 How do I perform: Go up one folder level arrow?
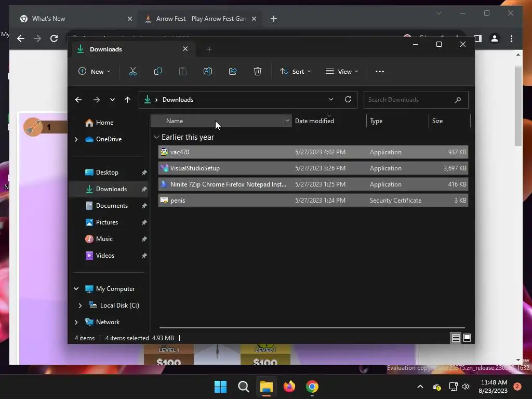(128, 100)
